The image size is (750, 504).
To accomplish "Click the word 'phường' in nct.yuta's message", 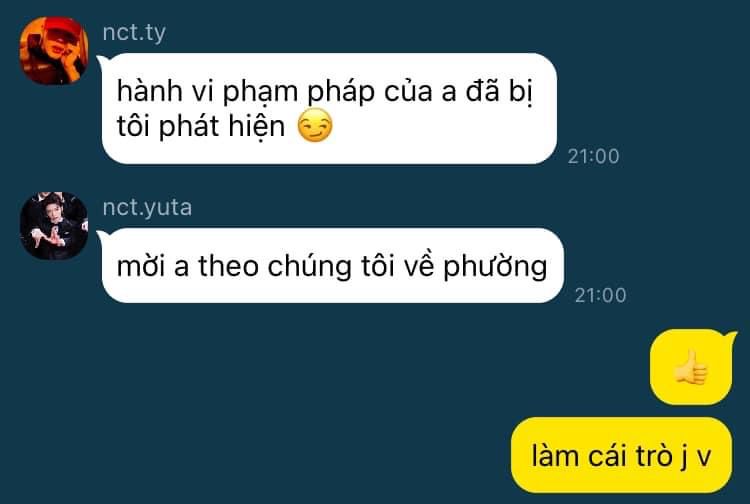I will [x=495, y=267].
